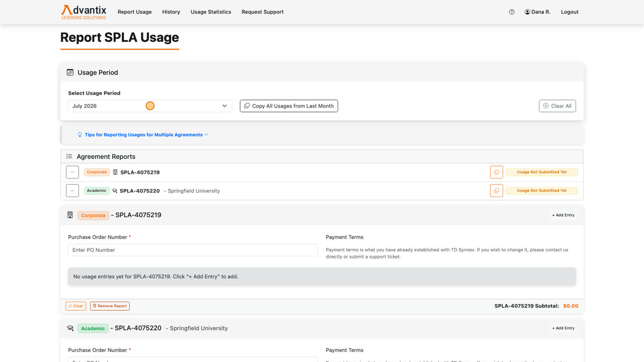
Task: Open the Select Usage Period dropdown
Action: tap(150, 106)
